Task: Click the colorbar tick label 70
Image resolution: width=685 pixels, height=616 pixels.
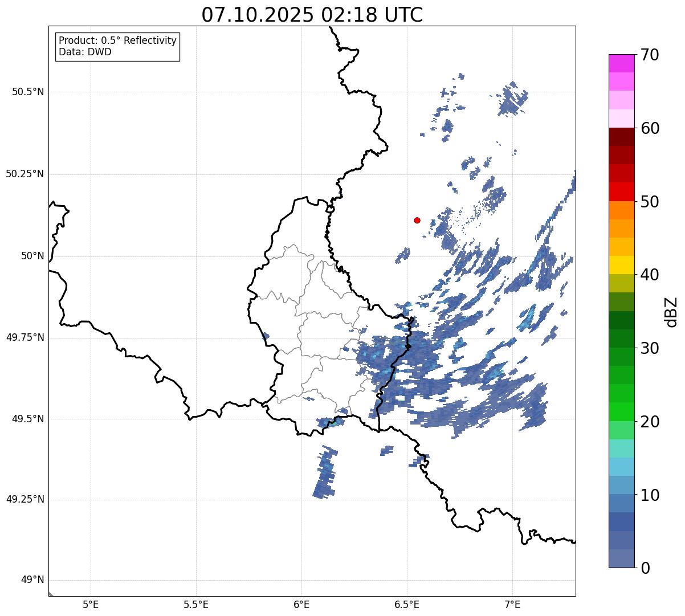Action: [x=650, y=55]
